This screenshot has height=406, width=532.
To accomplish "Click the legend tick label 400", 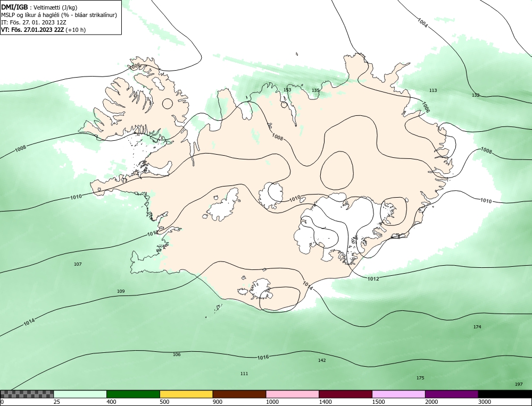I will tap(111, 402).
